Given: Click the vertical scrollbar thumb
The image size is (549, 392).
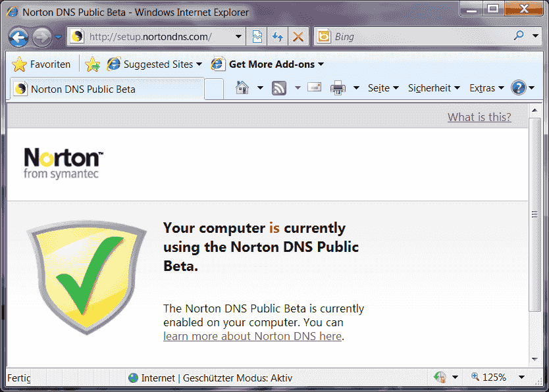Looking at the screenshot, I should click(x=535, y=214).
